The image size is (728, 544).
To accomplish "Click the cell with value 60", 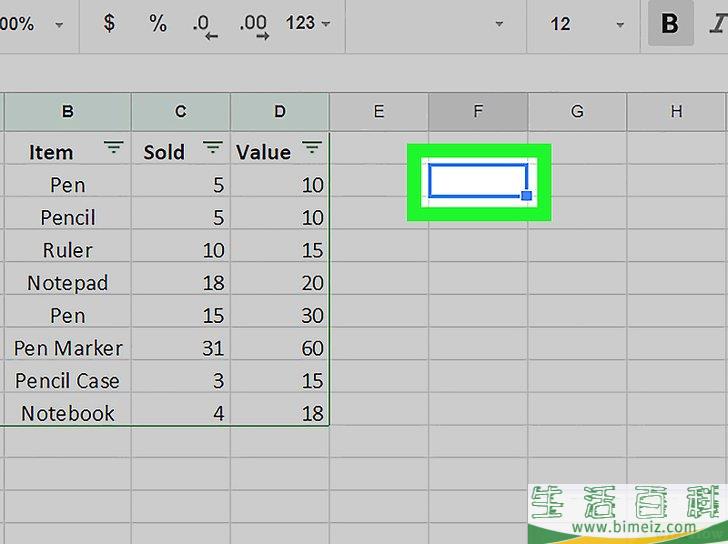I will pos(280,348).
